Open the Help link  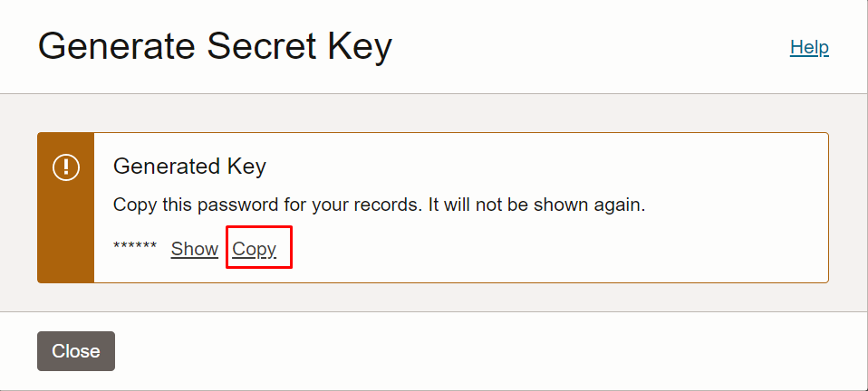(x=809, y=48)
